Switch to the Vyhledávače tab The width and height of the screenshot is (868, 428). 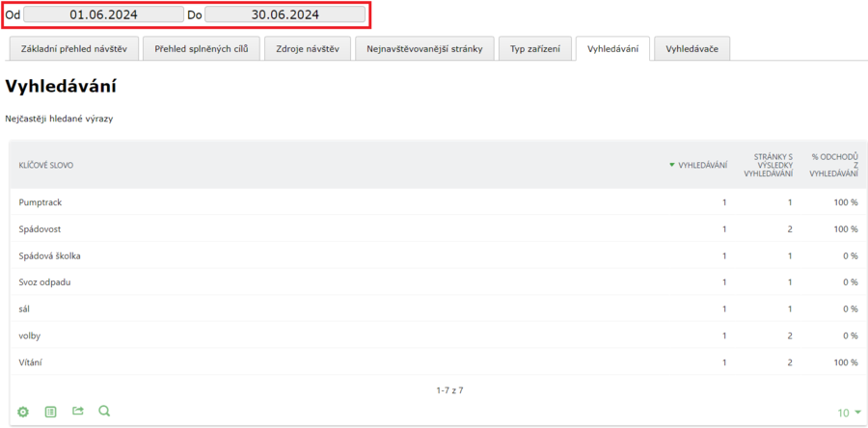tap(692, 48)
